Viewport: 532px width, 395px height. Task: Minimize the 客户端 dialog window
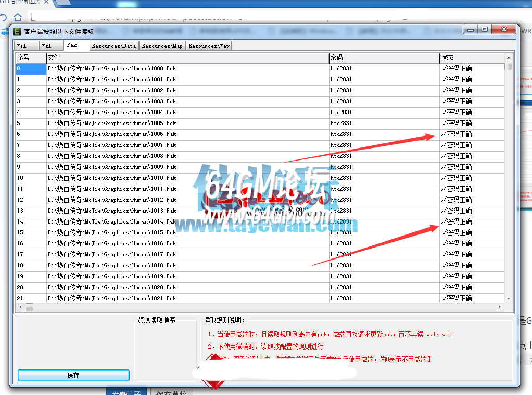tap(470, 30)
